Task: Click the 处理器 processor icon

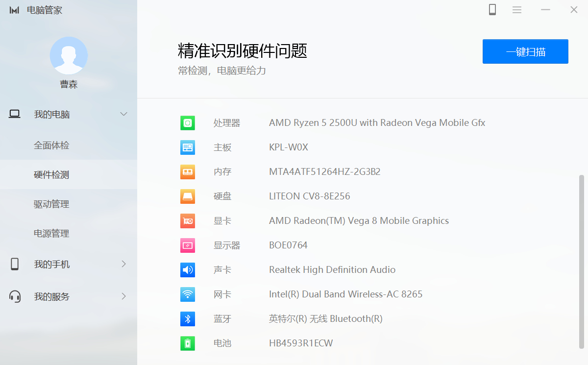Action: [x=188, y=123]
